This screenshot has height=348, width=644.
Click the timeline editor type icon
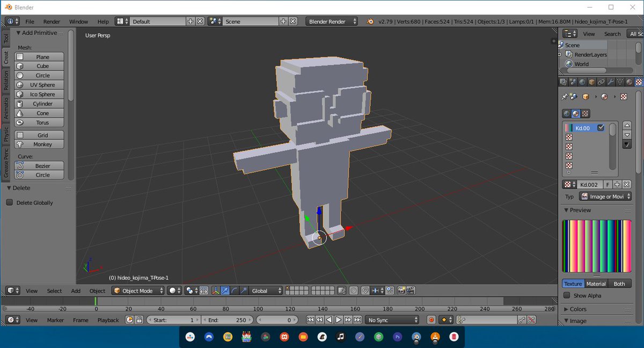click(12, 320)
